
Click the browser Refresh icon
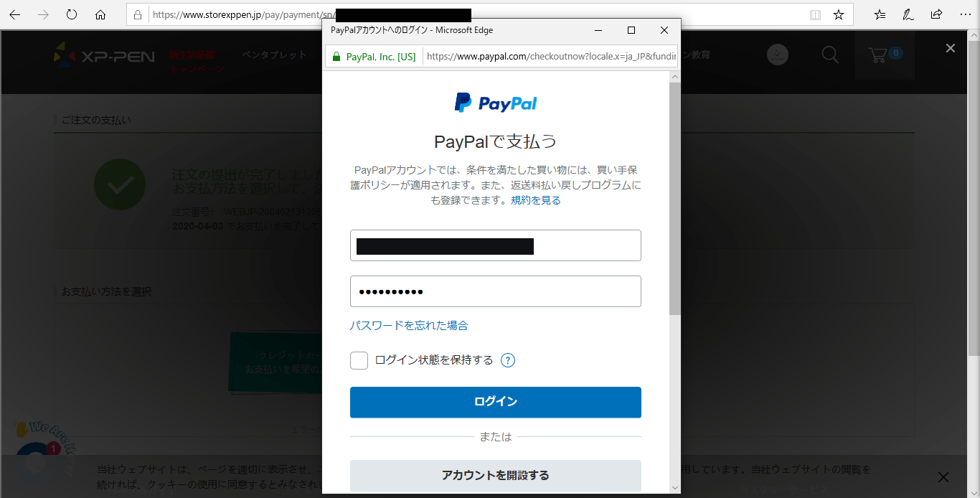72,14
